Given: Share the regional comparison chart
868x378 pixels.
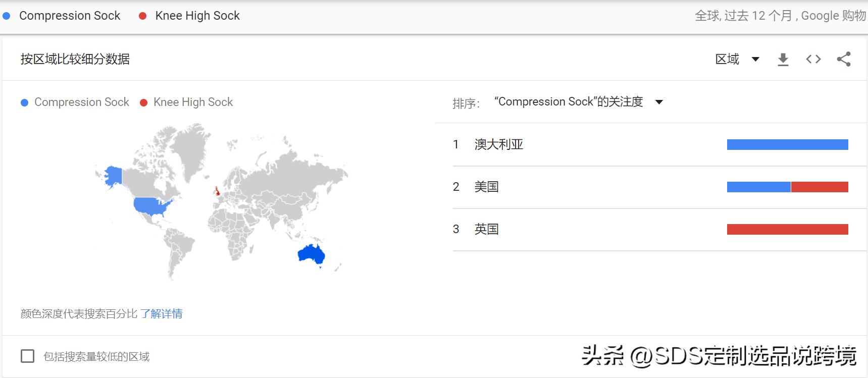Looking at the screenshot, I should point(844,59).
